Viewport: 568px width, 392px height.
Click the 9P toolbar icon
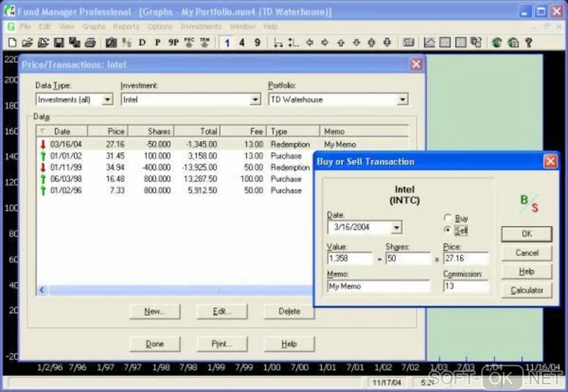[174, 43]
